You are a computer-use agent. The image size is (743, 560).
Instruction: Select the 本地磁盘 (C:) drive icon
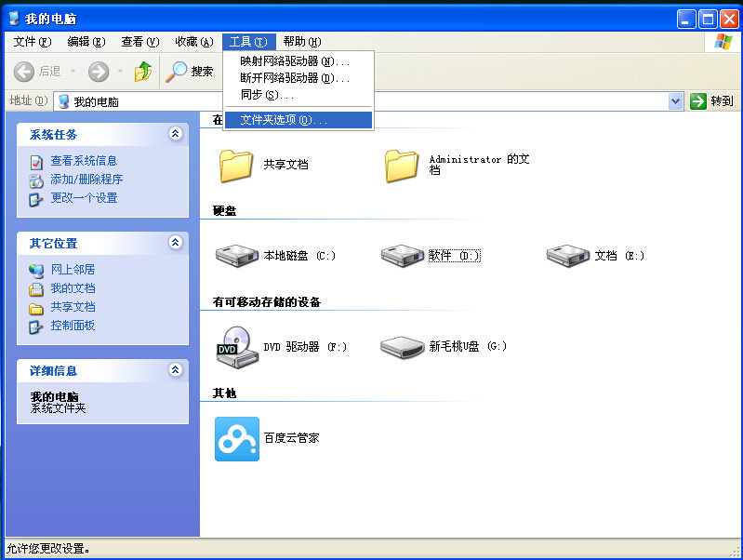[x=237, y=256]
